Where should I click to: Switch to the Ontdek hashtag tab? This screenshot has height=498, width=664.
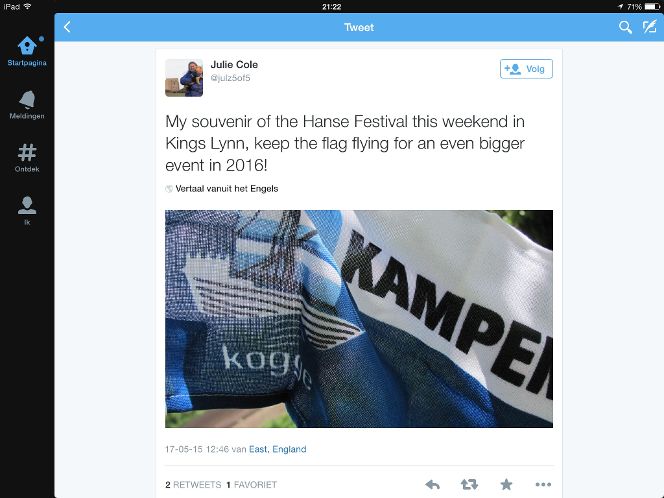click(27, 158)
